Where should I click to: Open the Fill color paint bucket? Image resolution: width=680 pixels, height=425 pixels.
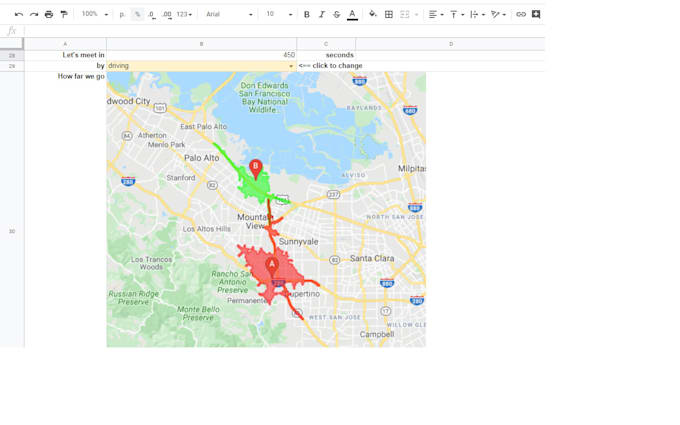(373, 14)
